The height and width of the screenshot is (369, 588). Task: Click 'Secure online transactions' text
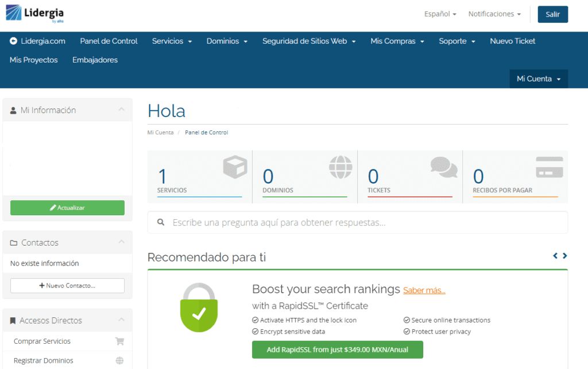(451, 320)
